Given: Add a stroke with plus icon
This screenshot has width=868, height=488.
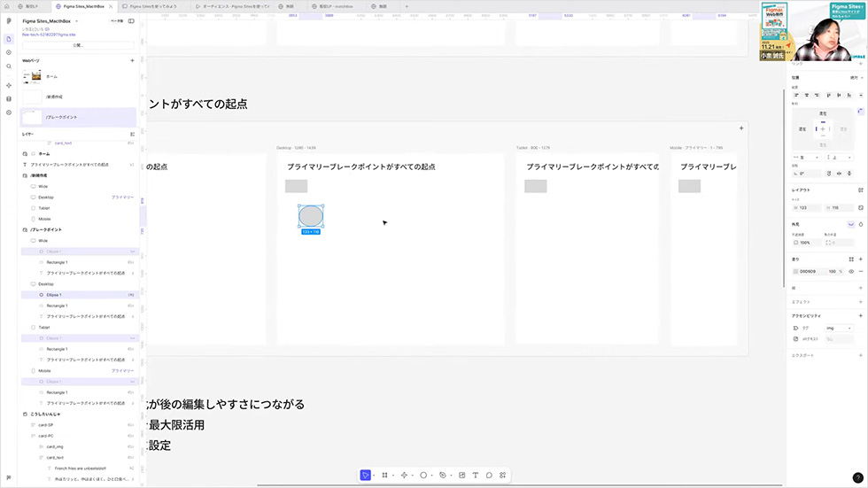Looking at the screenshot, I should click(x=861, y=288).
